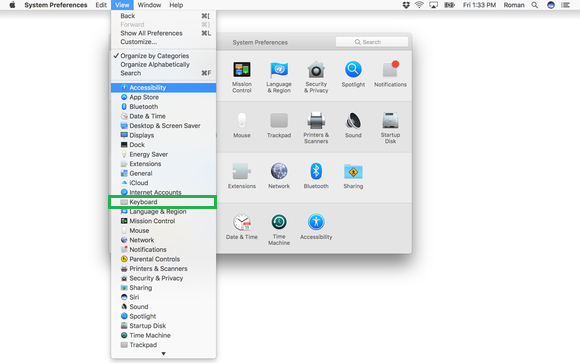Open Notification Center from menu bar
The height and width of the screenshot is (363, 580).
tap(565, 5)
